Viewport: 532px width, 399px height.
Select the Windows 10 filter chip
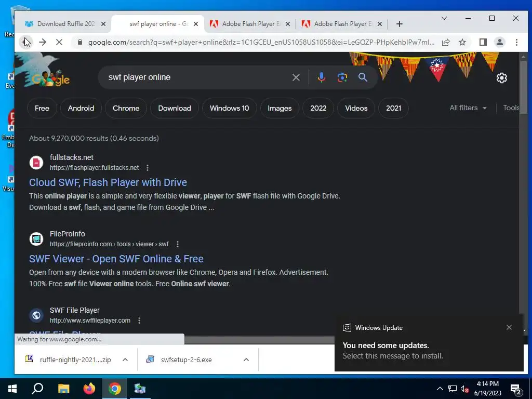point(229,108)
